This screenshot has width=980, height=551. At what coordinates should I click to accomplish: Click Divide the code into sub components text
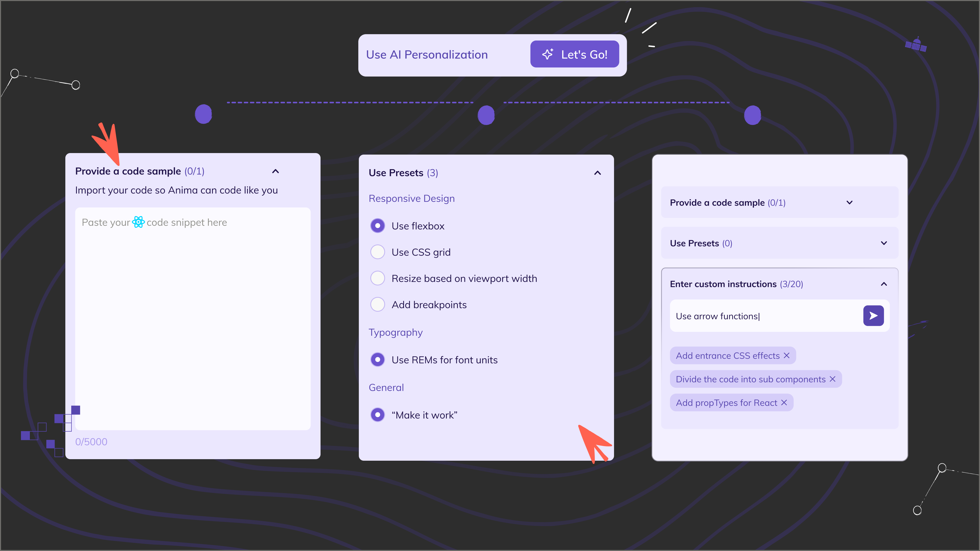[x=751, y=379]
